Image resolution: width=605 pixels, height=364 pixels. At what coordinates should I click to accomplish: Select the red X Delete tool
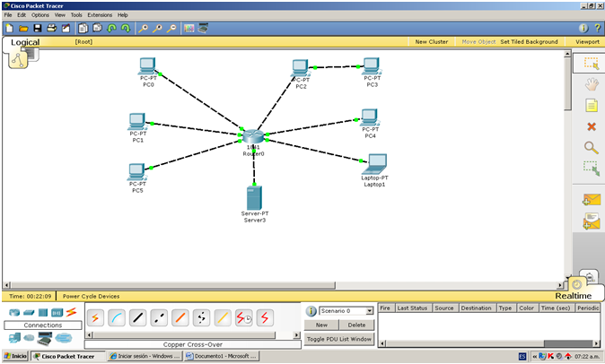pyautogui.click(x=592, y=126)
